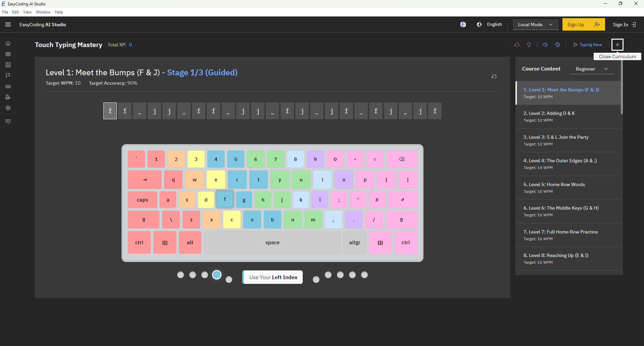This screenshot has width=644, height=346.
Task: Click the blue E logo icon in header
Action: [463, 25]
